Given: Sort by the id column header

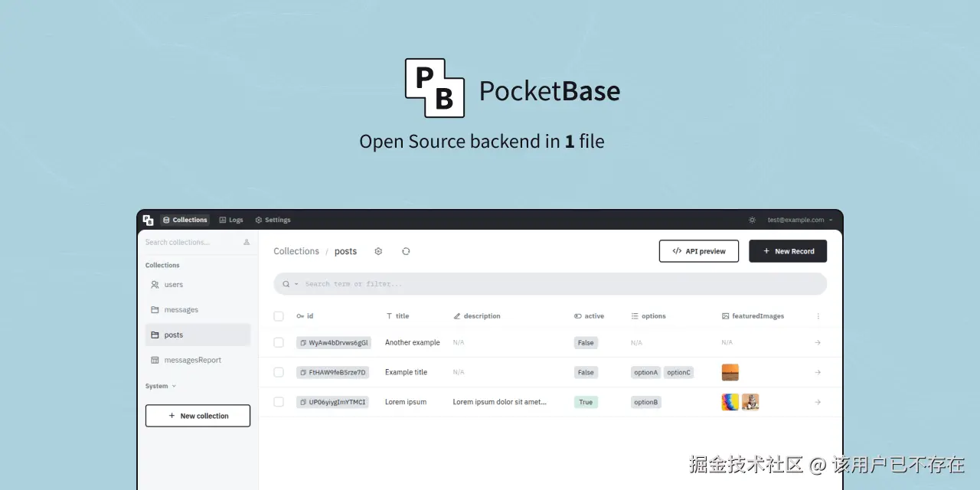Looking at the screenshot, I should [305, 316].
